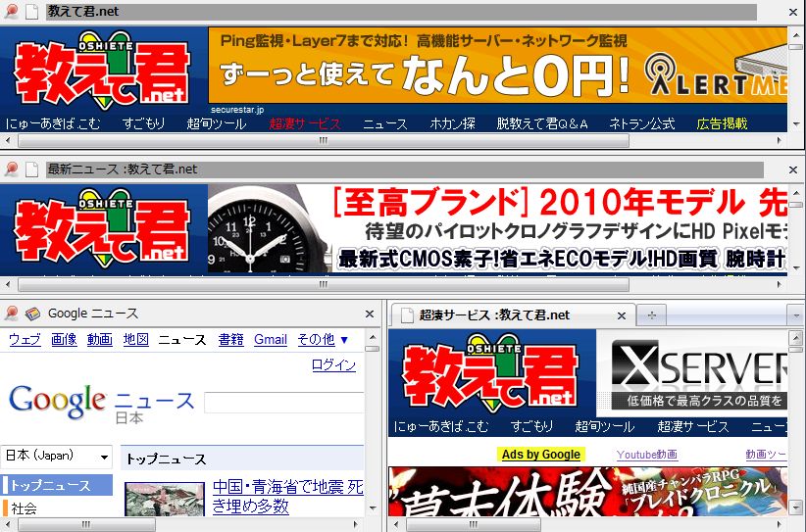Click the XSERVER banner ad
The image size is (806, 532).
point(692,374)
